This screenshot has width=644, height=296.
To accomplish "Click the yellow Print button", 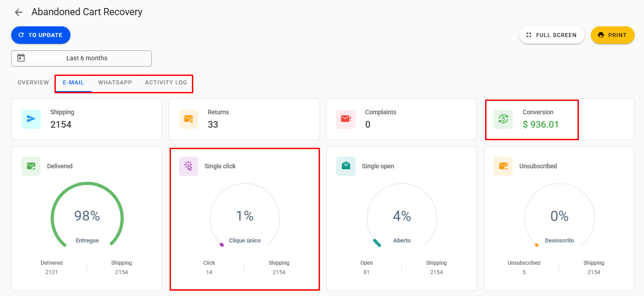I will tap(612, 35).
